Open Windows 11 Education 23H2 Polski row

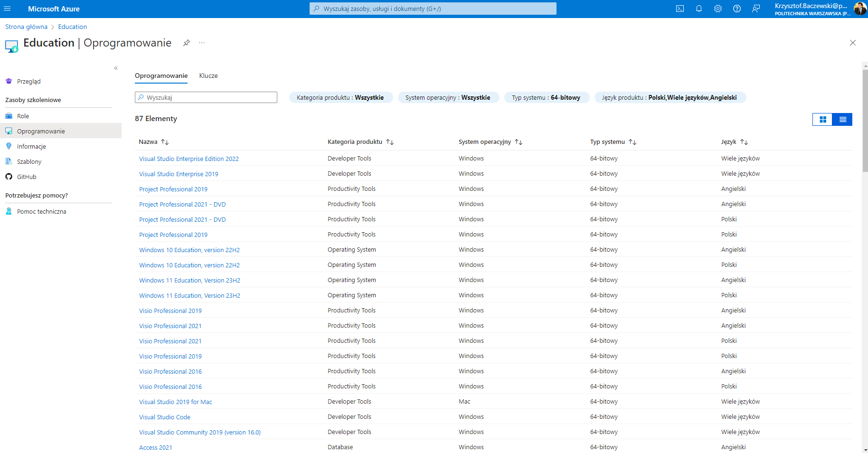[x=189, y=295]
